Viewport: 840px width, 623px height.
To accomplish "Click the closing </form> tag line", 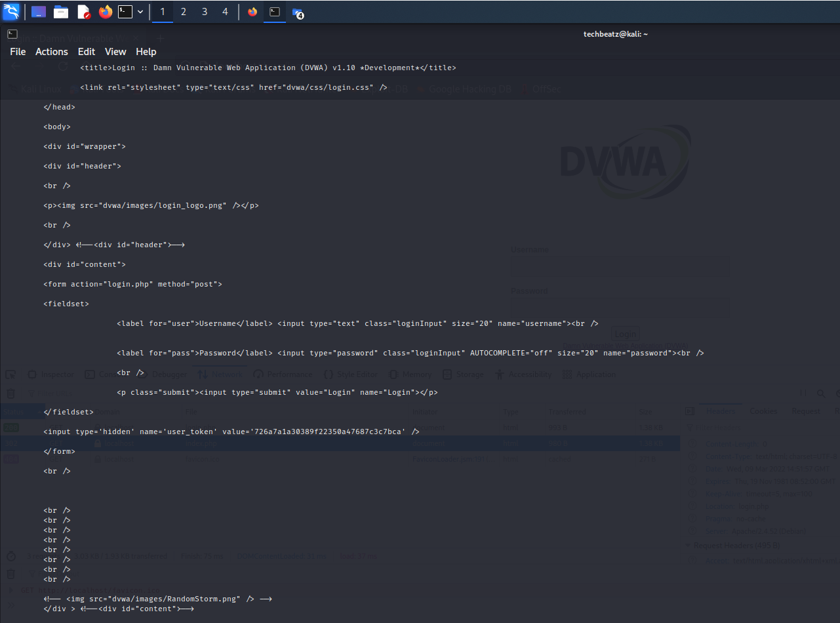I will click(x=60, y=451).
